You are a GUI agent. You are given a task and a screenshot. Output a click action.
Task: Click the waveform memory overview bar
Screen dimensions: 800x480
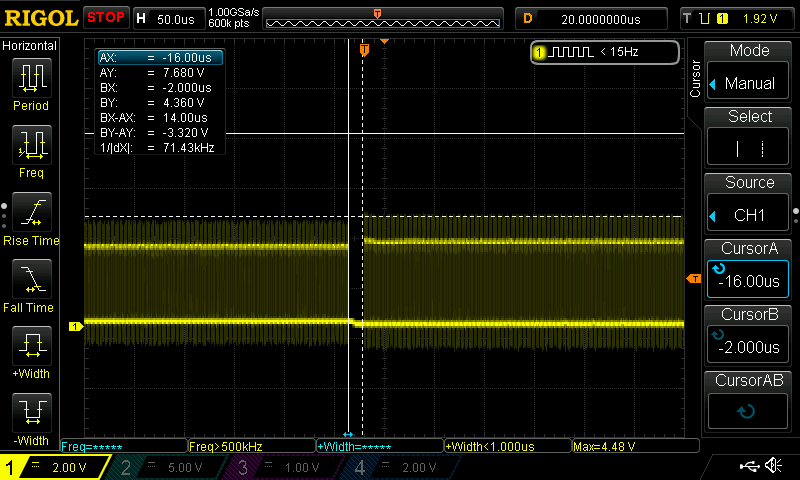[x=383, y=19]
